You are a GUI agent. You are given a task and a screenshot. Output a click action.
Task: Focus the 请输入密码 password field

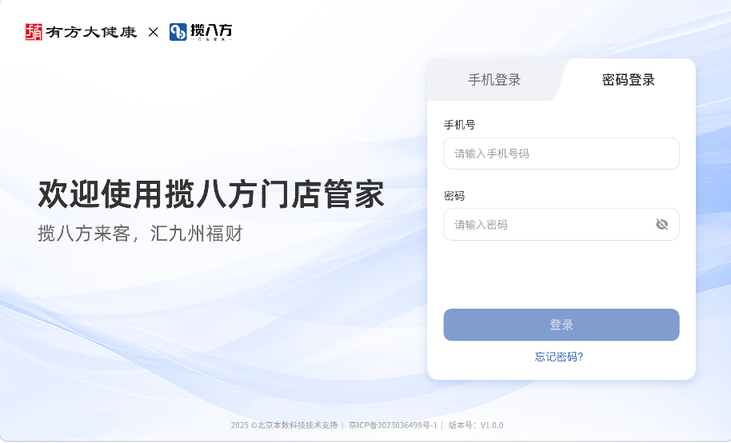click(561, 224)
